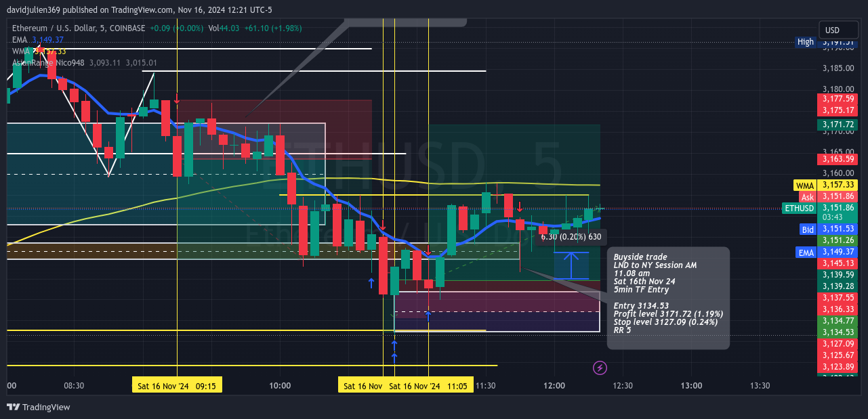Click the 3,185.00 axis gridline value
Screen dimensions: 868x419
[x=838, y=68]
